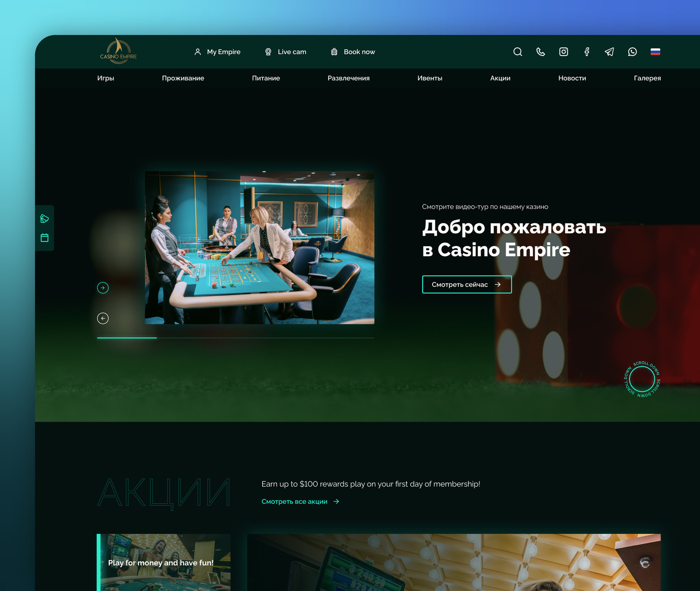Open the Ивенты menu item
700x591 pixels.
[430, 78]
